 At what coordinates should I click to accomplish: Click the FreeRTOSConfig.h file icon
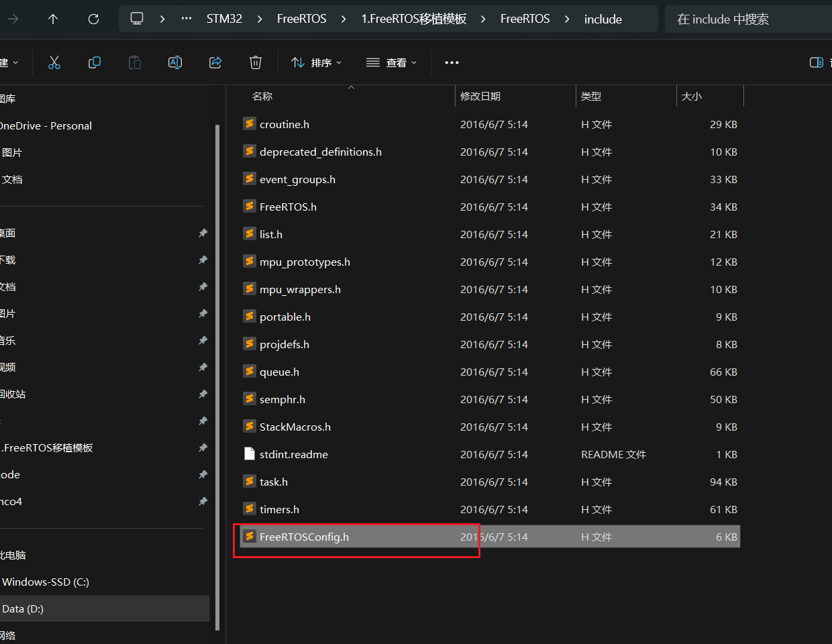250,537
